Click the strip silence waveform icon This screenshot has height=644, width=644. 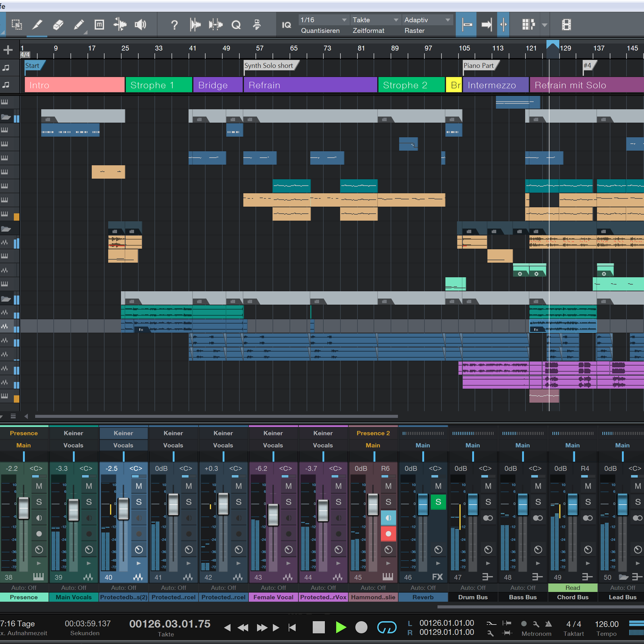pos(215,25)
